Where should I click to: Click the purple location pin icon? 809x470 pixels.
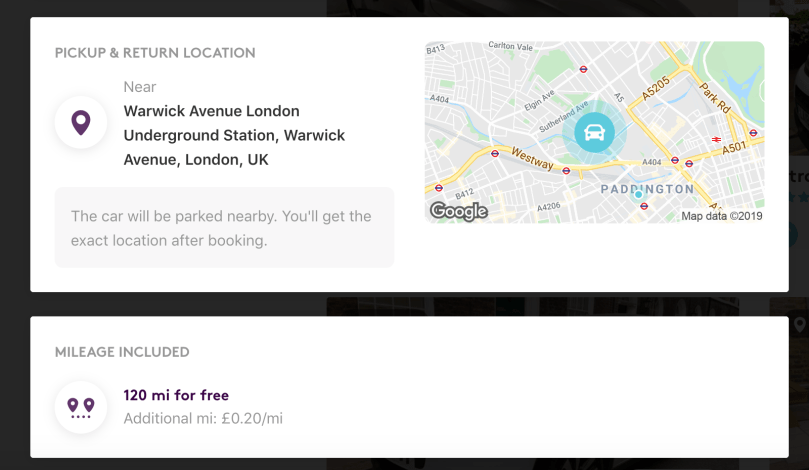coord(81,122)
